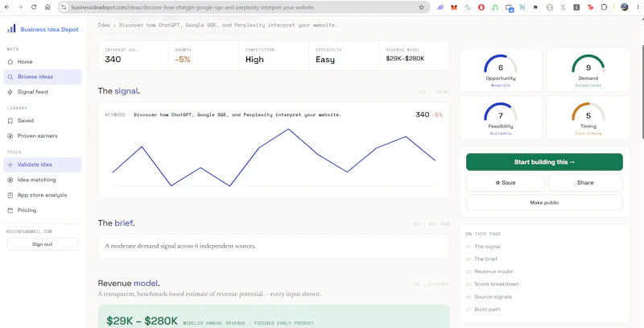Click the Timing score gauge
This screenshot has width=644, height=328.
point(588,118)
